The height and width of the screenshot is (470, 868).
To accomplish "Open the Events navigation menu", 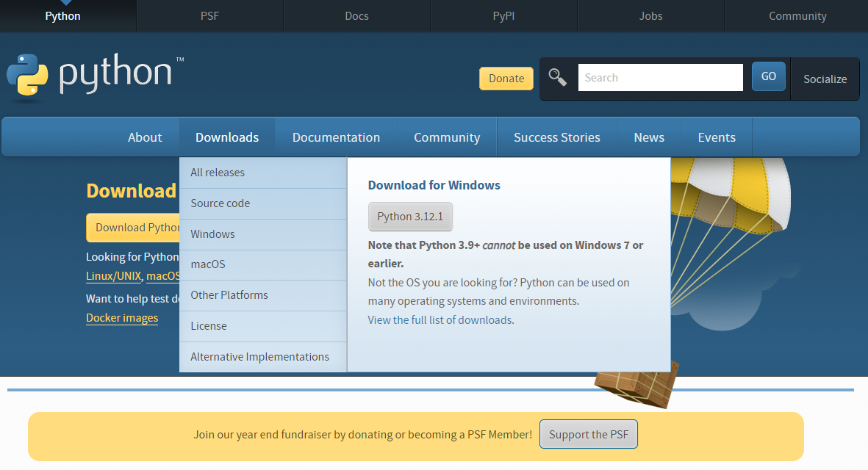I will (x=717, y=137).
